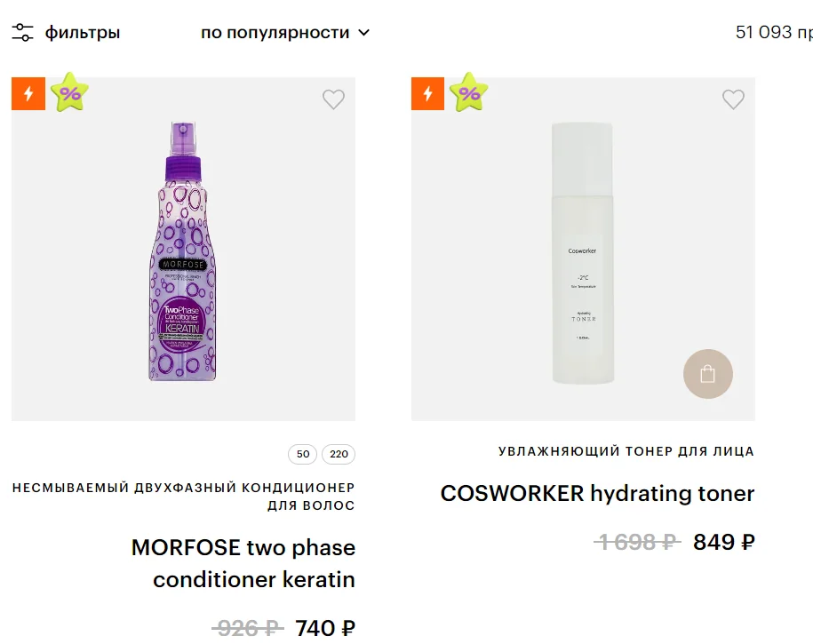
Task: Open the filters slider icon
Action: tap(22, 32)
